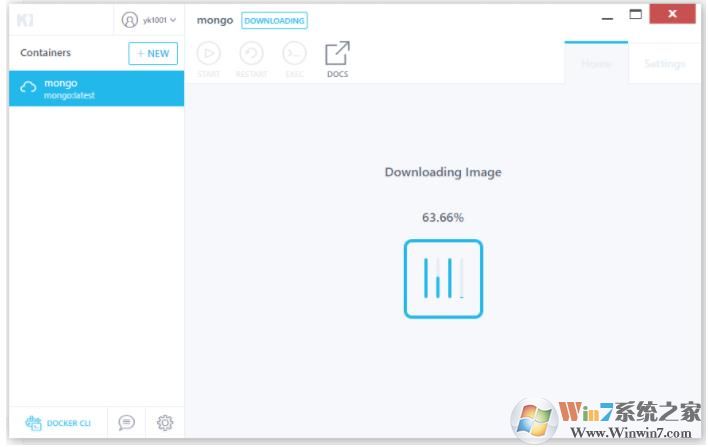
Task: Open the DOCKER CLI
Action: [58, 423]
